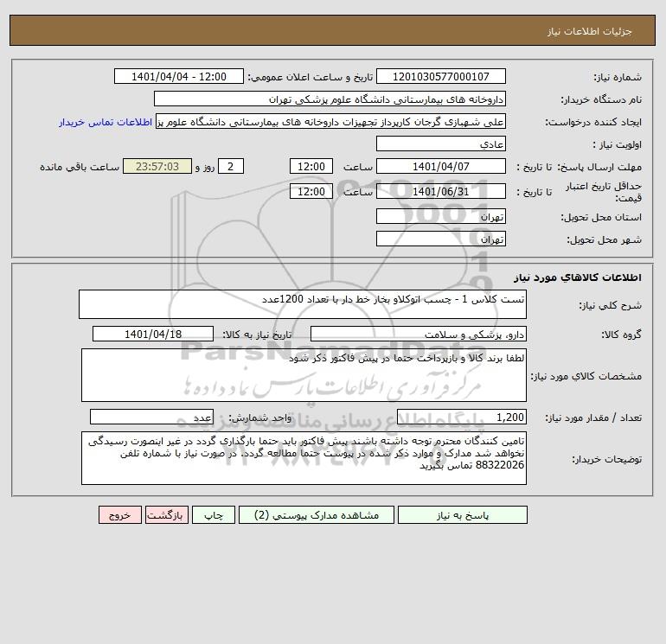This screenshot has width=666, height=644.
Task: Click the گروه کالا field دارو، پزشکی و سلامت
Action: 419,334
